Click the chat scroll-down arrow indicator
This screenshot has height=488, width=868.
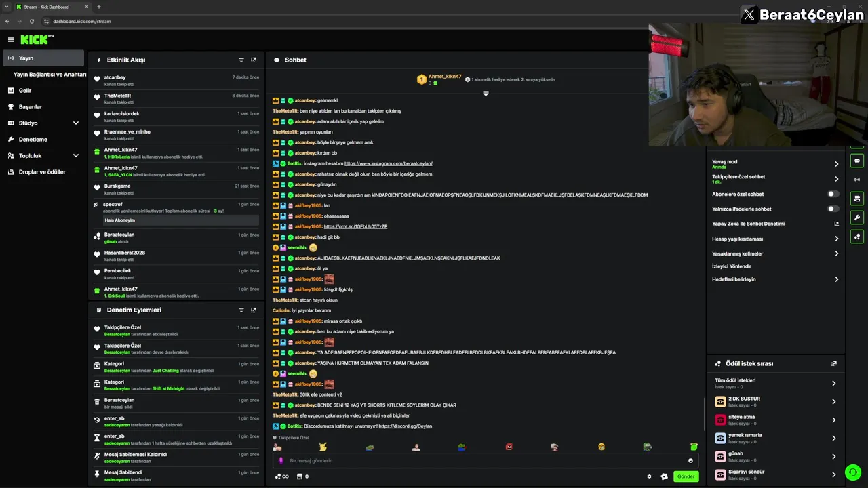click(486, 94)
